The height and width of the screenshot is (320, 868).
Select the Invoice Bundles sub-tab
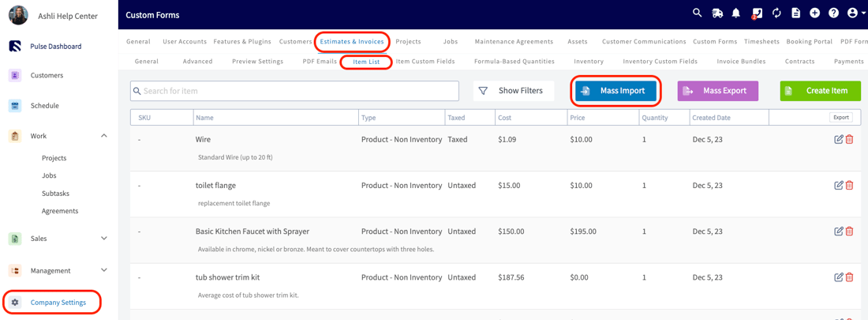point(741,62)
